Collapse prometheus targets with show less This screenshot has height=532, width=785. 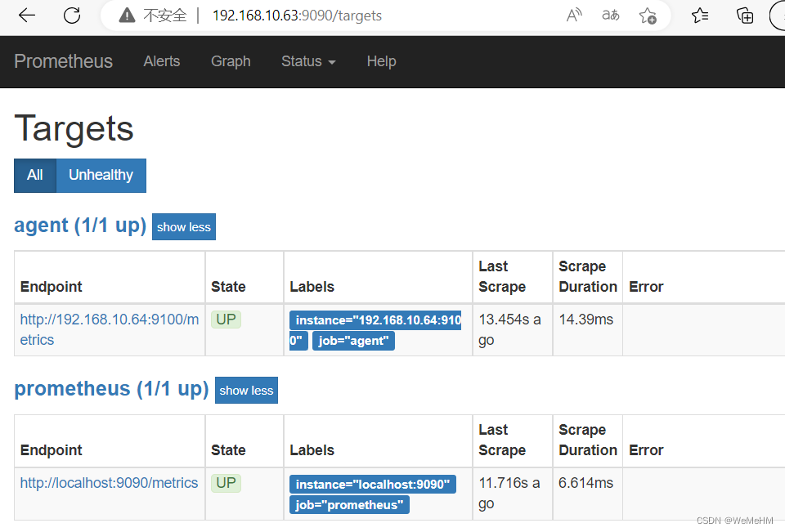pos(246,391)
